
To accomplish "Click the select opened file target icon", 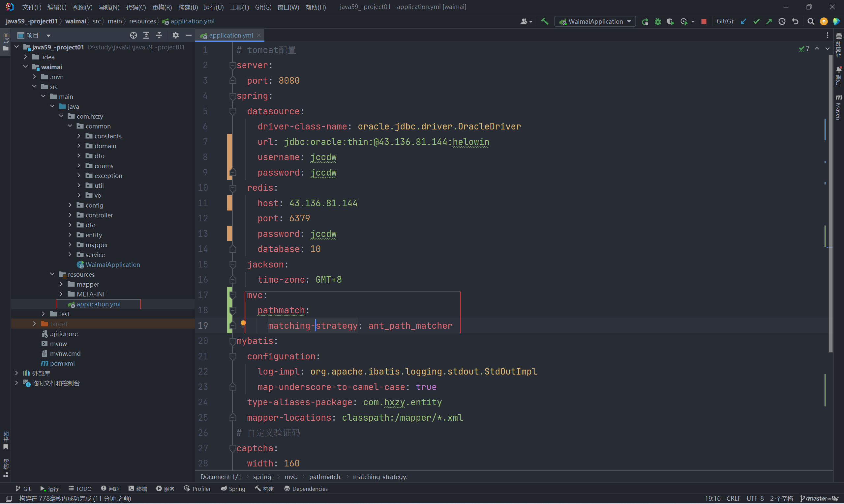I will [133, 35].
